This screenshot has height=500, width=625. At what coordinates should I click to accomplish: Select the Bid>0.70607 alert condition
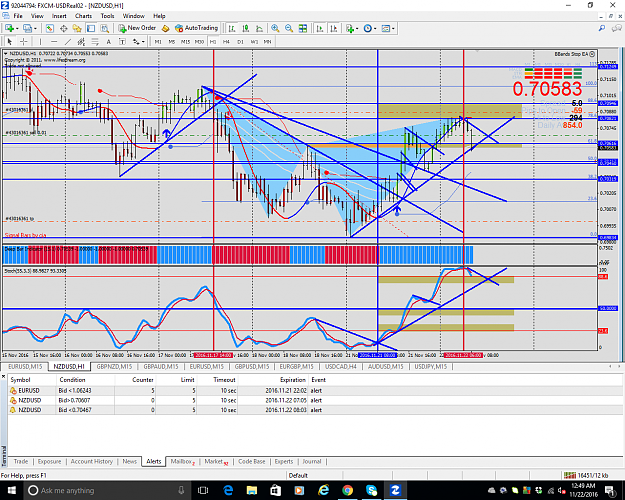pos(74,400)
